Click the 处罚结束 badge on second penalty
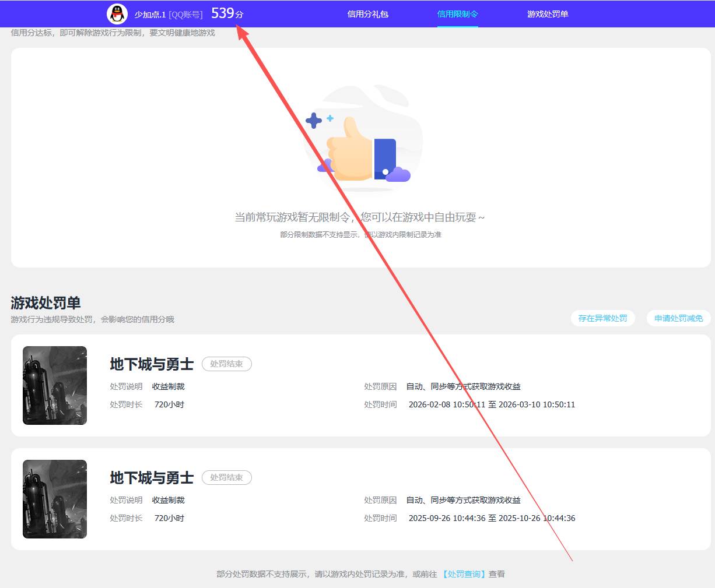This screenshot has width=715, height=588. (226, 477)
